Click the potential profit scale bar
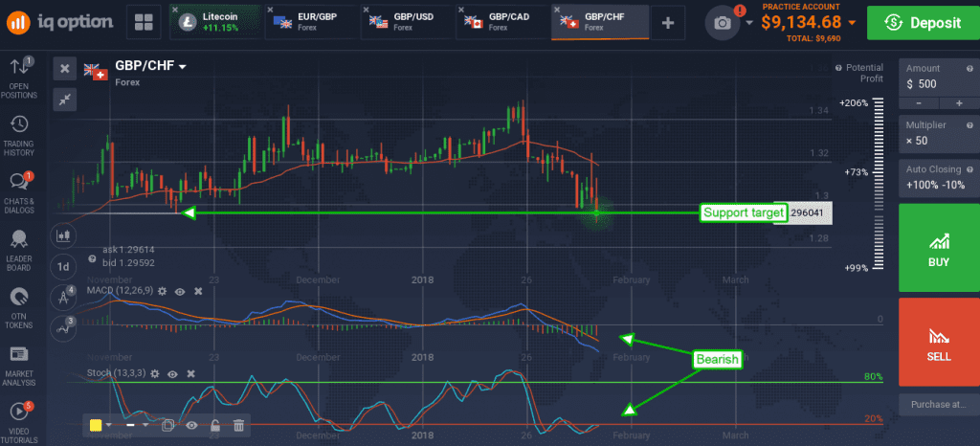Viewport: 980px width, 446px height. pyautogui.click(x=878, y=185)
